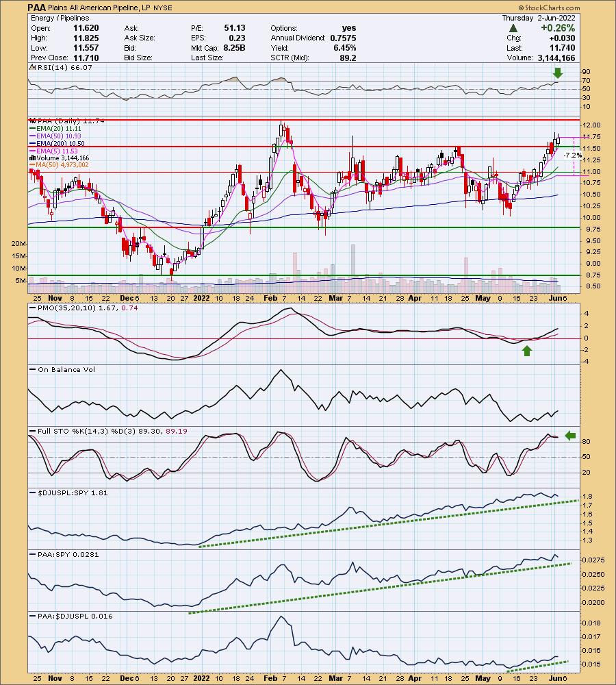The width and height of the screenshot is (616, 685).
Task: Click the P/E value 51.13
Action: click(x=235, y=28)
